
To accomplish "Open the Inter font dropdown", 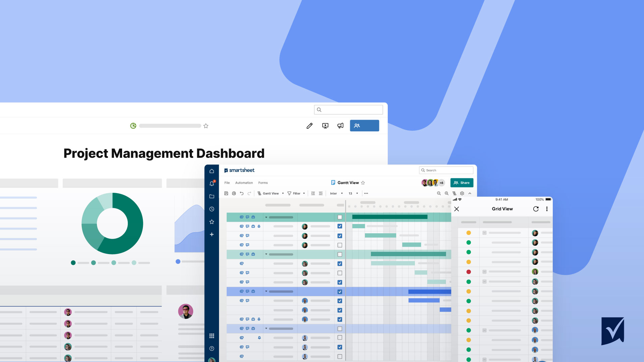I will (x=336, y=193).
